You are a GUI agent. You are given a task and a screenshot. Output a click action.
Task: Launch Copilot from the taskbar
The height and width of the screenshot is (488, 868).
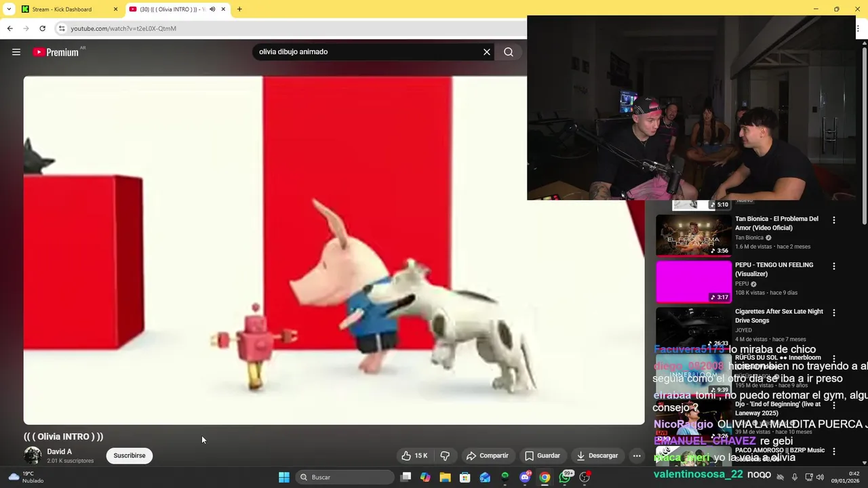425,477
